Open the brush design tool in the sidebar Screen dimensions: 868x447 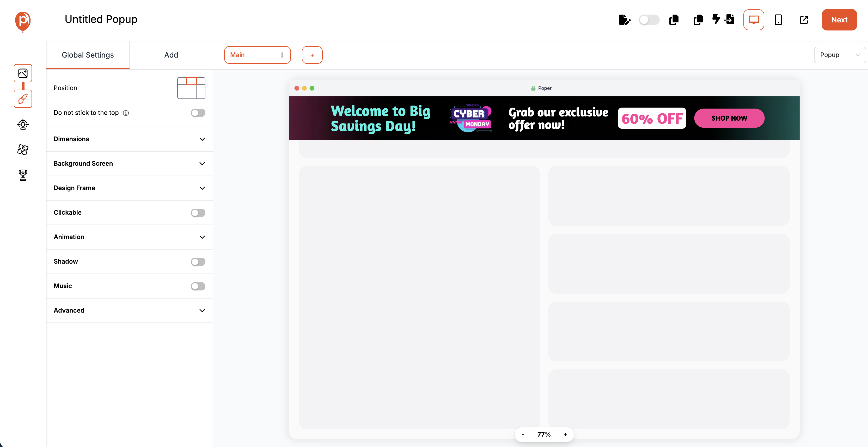pos(23,99)
